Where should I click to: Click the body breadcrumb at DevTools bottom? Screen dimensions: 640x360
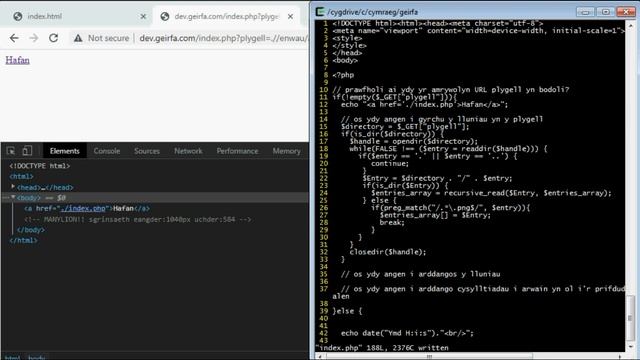pos(37,357)
